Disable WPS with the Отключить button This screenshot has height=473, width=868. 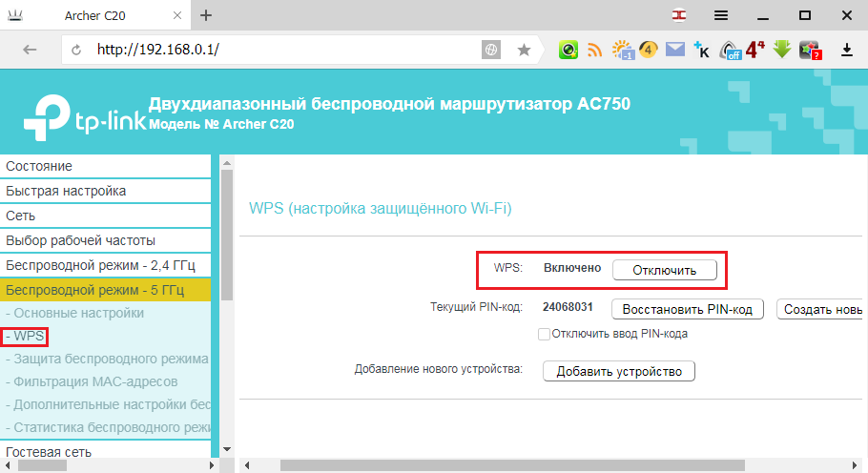664,271
